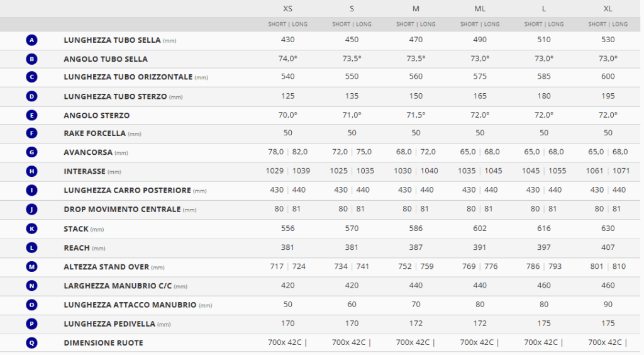The width and height of the screenshot is (644, 355).
Task: Select the Q badge for wheel size
Action: pos(32,343)
